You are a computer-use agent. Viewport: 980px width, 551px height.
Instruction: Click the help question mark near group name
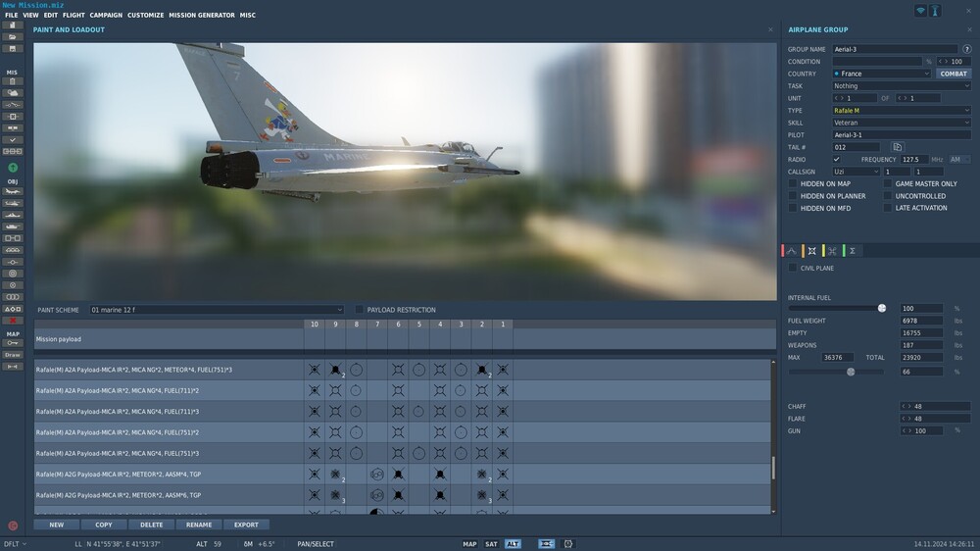[x=967, y=49]
